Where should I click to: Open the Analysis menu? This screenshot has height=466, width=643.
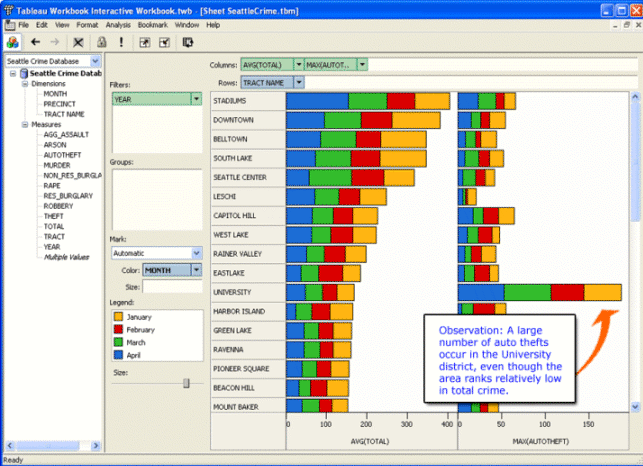click(118, 25)
